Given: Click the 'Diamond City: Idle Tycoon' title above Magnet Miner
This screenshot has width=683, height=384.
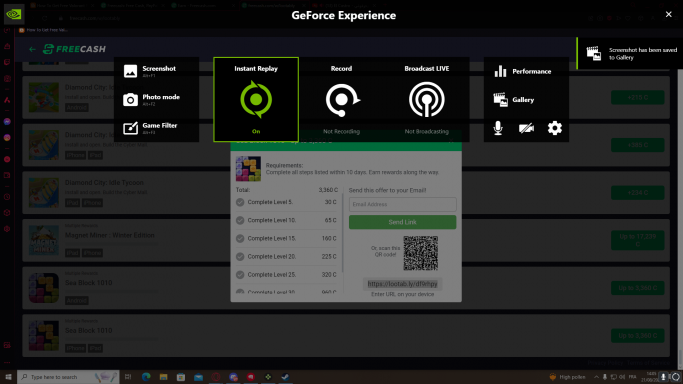Looking at the screenshot, I should point(104,182).
